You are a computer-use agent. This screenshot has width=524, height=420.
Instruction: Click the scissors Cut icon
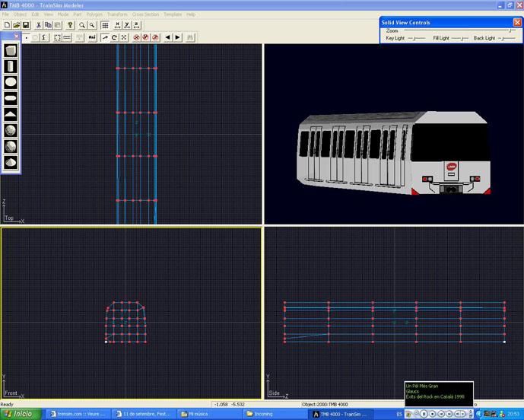tap(39, 25)
